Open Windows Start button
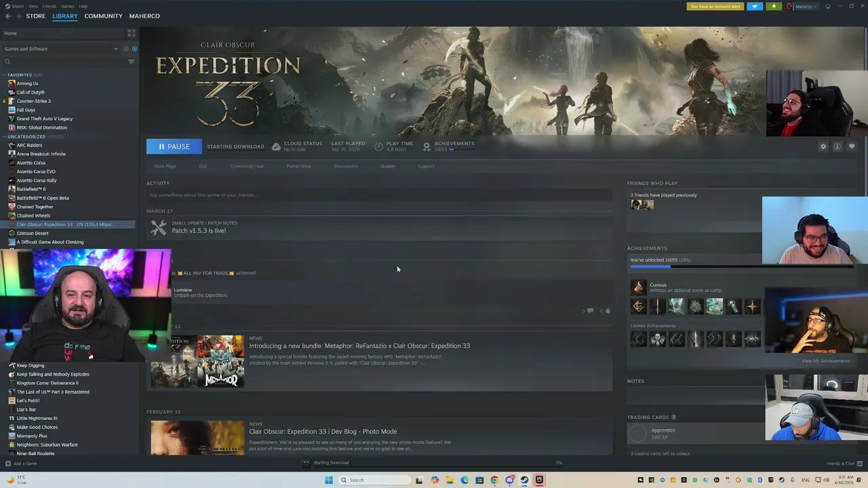 [329, 480]
